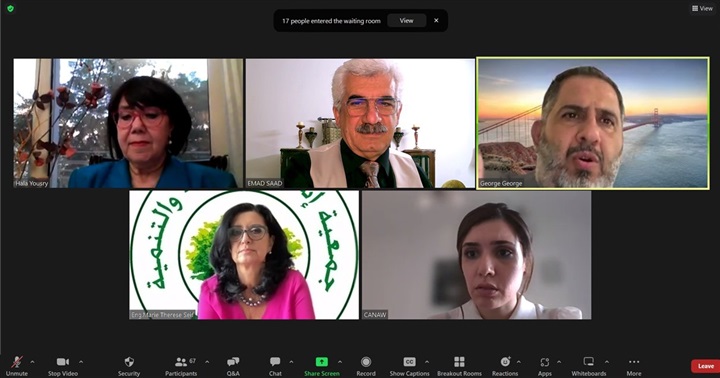This screenshot has height=378, width=720.
Task: Toggle Show Captions
Action: [x=409, y=366]
